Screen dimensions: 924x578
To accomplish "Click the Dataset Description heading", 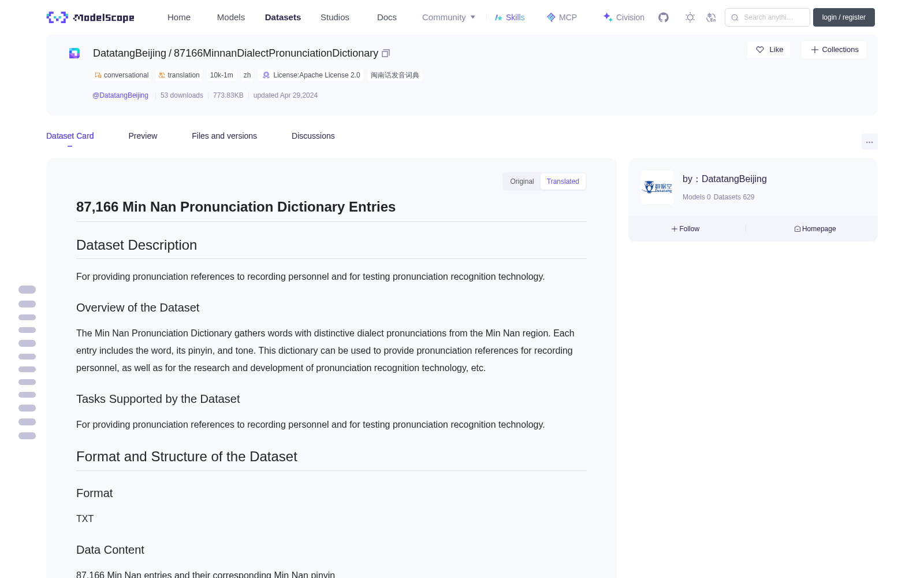I will pos(136,245).
